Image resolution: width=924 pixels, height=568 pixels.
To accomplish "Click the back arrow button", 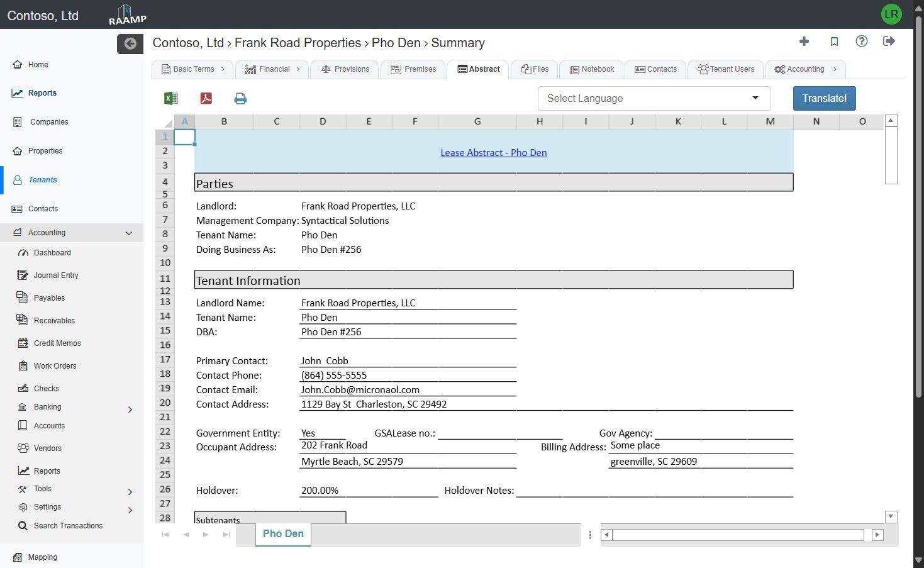I will pyautogui.click(x=130, y=43).
